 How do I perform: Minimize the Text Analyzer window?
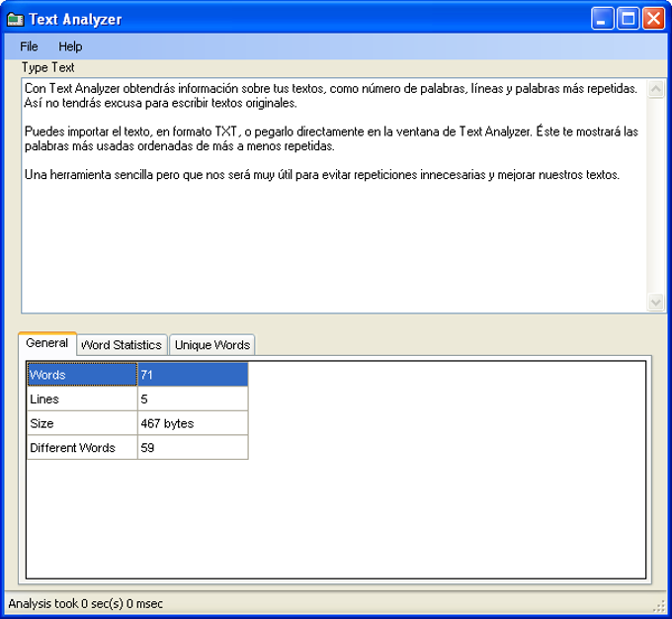click(x=602, y=19)
